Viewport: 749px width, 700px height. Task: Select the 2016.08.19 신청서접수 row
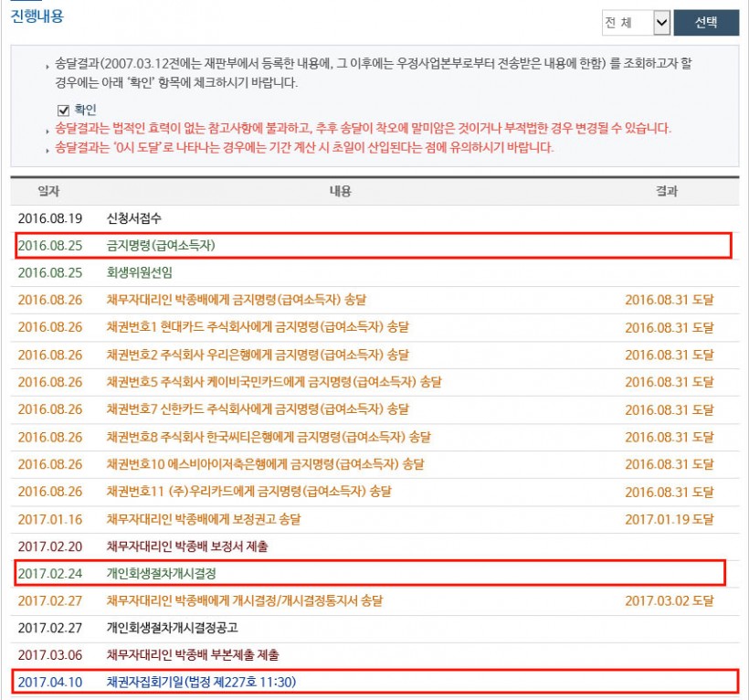pos(374,218)
